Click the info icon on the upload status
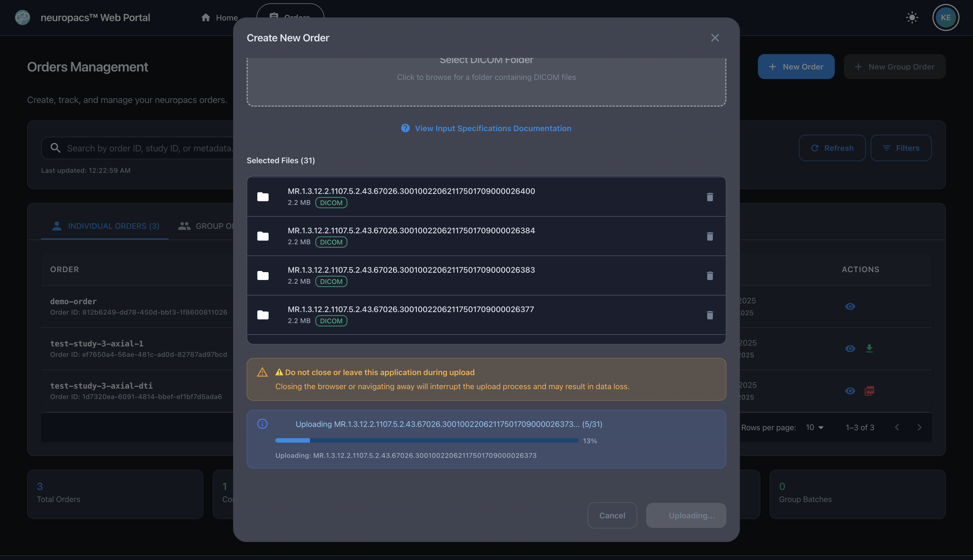This screenshot has width=973, height=560. click(x=262, y=424)
